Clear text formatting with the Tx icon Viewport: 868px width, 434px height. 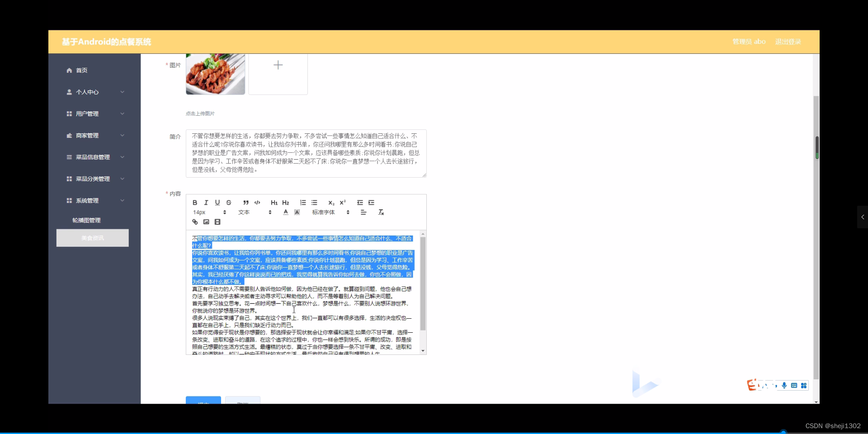point(381,212)
